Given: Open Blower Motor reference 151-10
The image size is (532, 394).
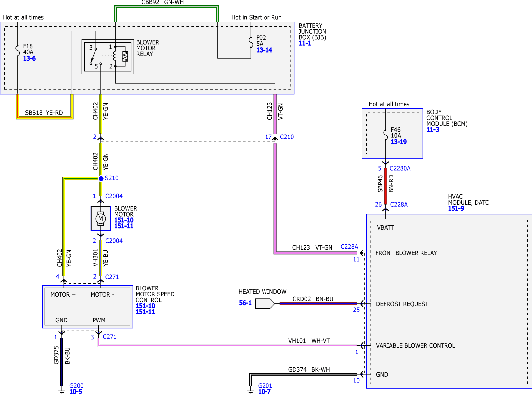Looking at the screenshot, I should pos(124,220).
